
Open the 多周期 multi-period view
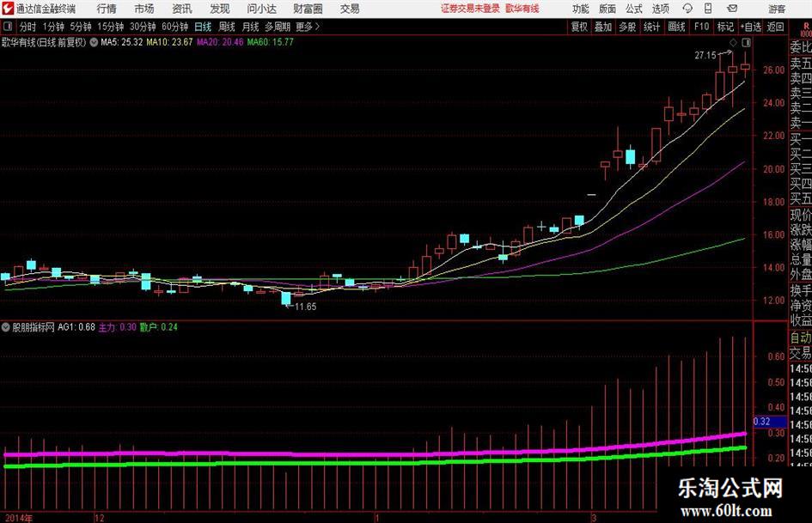[x=278, y=27]
